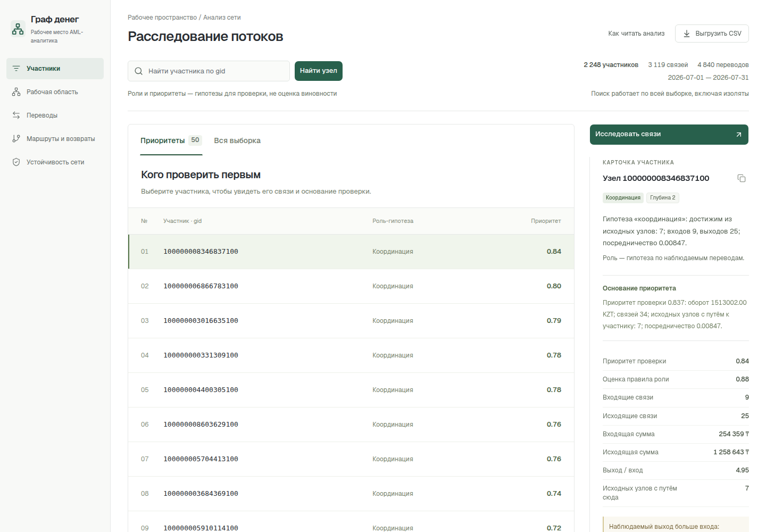
Task: Open the Участники sidebar section
Action: click(55, 69)
